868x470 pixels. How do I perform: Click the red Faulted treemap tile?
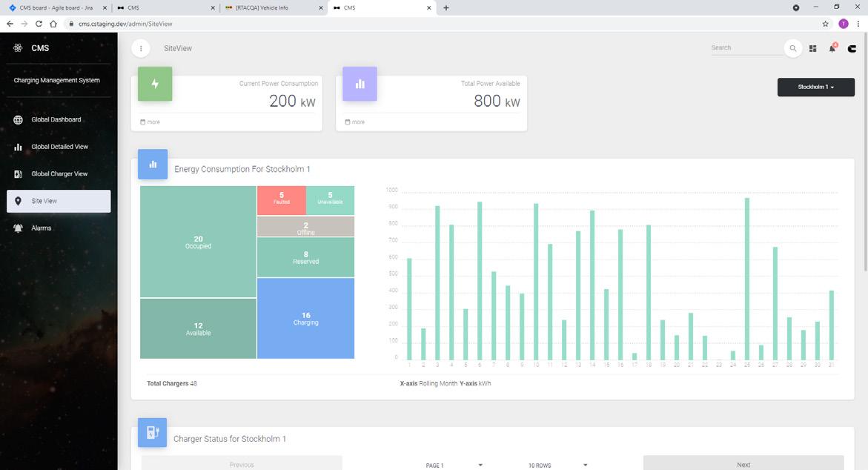pos(281,200)
